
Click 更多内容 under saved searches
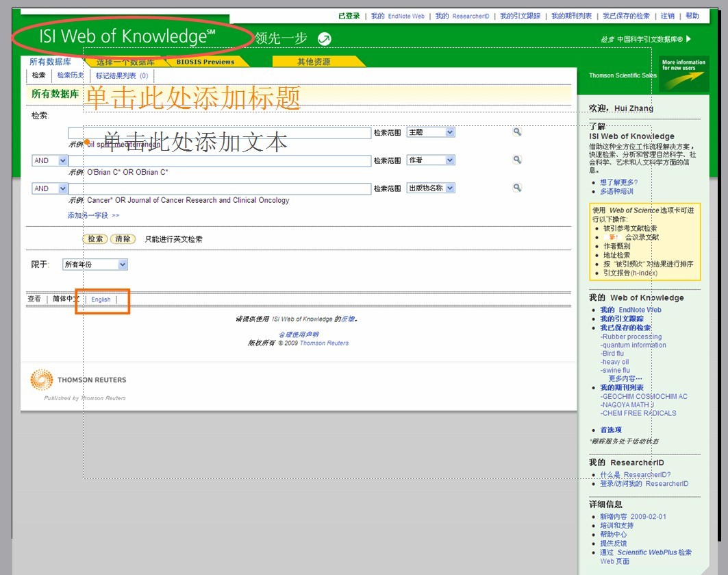click(625, 378)
